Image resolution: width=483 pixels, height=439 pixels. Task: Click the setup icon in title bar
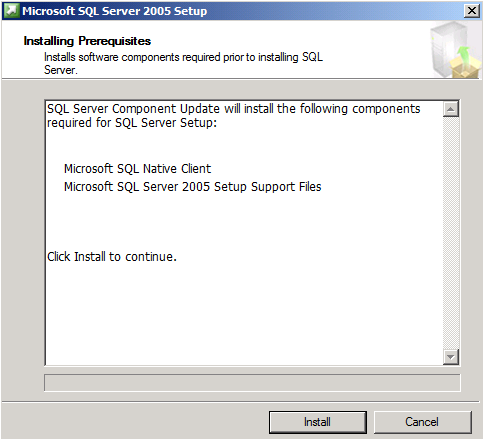point(11,11)
